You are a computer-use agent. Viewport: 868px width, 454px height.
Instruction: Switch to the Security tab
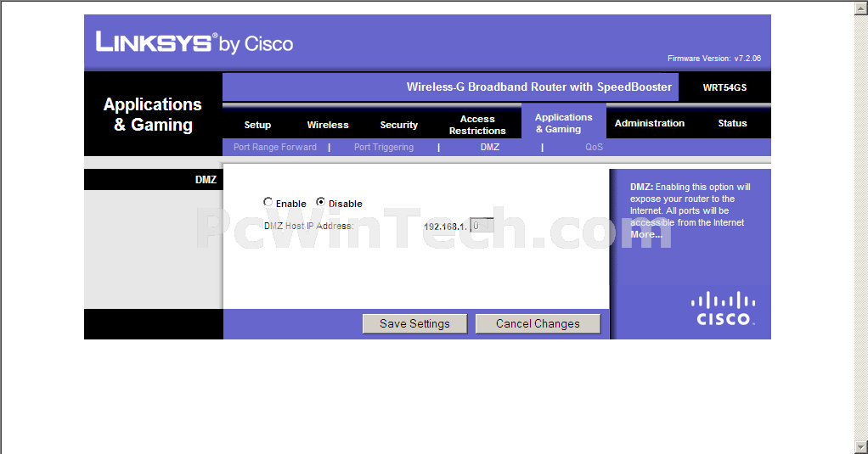click(x=398, y=125)
